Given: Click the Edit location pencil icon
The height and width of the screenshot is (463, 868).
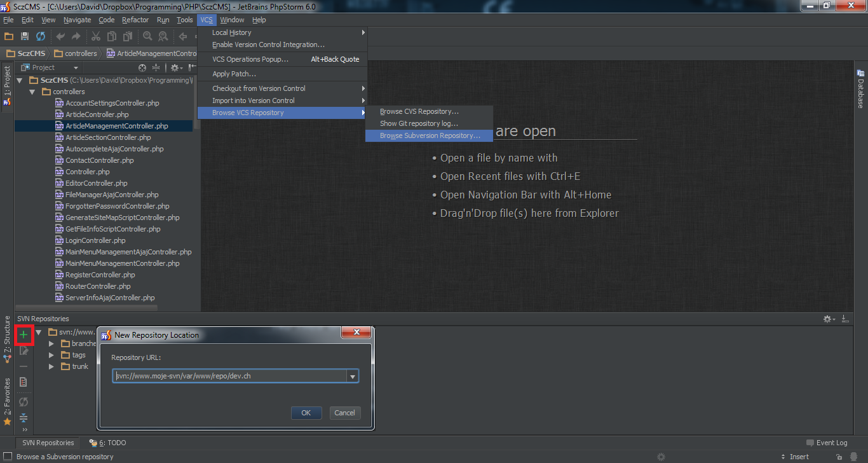Looking at the screenshot, I should pyautogui.click(x=24, y=350).
